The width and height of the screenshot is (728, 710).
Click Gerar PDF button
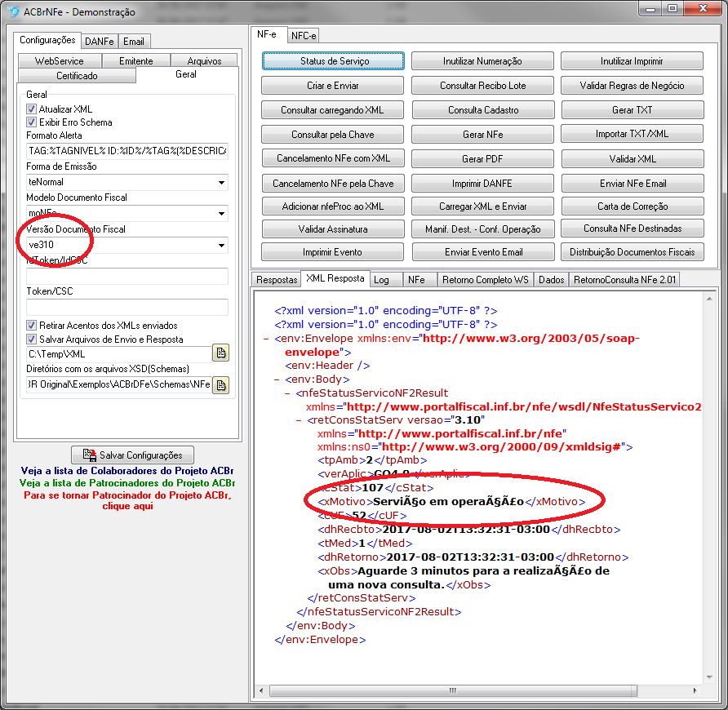[x=482, y=159]
